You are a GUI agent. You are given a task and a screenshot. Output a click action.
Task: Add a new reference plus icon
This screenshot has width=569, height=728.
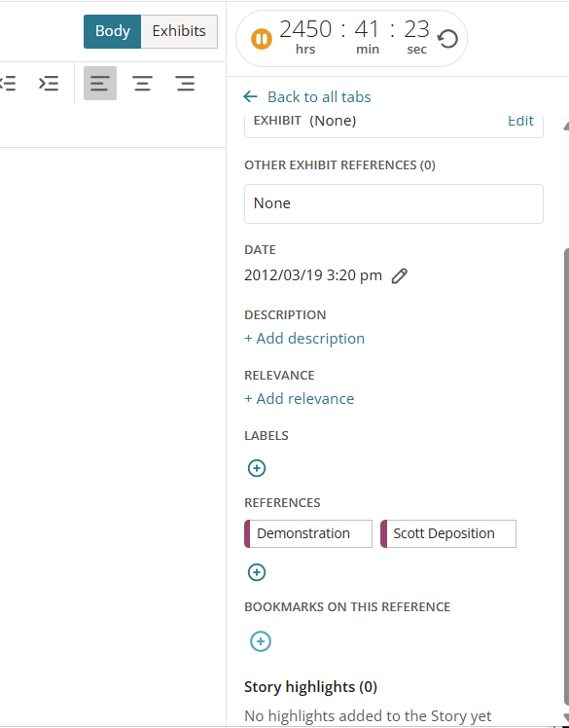click(257, 572)
